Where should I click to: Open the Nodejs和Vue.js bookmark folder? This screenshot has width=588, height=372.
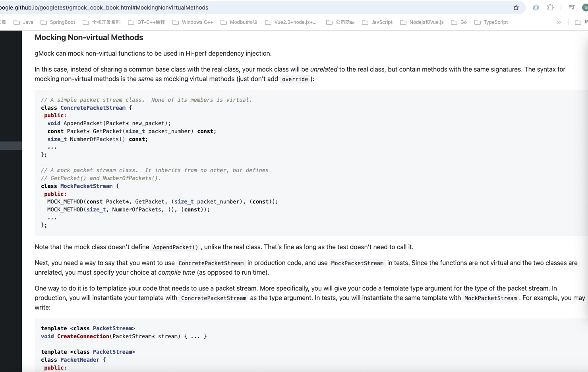click(422, 22)
